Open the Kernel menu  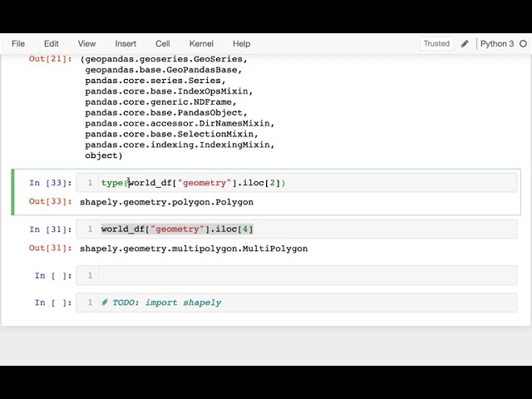(201, 44)
